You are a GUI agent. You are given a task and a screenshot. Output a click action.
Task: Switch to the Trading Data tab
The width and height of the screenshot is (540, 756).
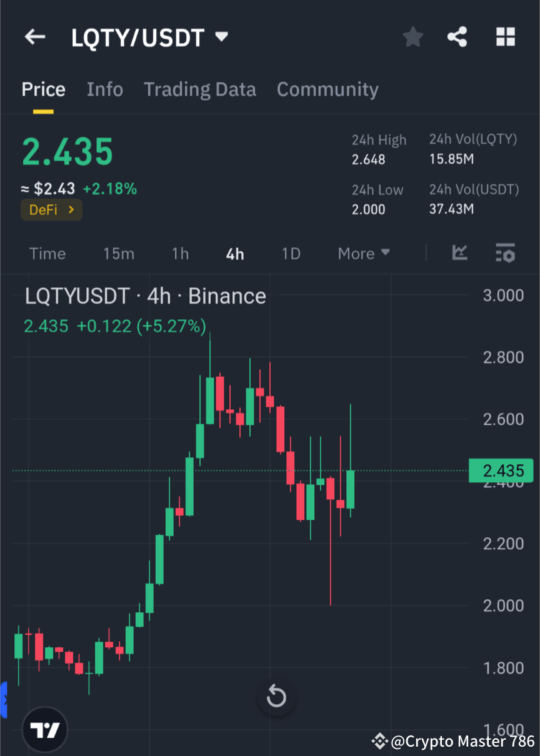point(200,89)
